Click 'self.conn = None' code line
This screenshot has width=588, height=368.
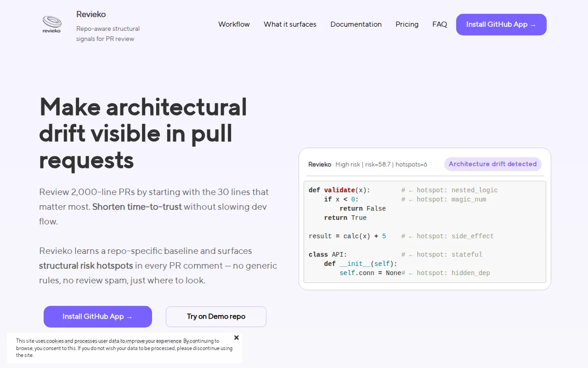[x=370, y=273]
